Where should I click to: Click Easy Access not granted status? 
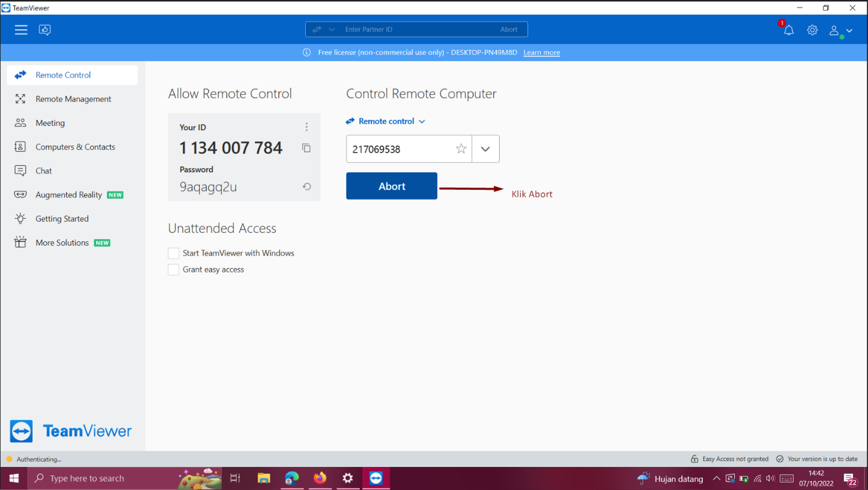click(729, 459)
